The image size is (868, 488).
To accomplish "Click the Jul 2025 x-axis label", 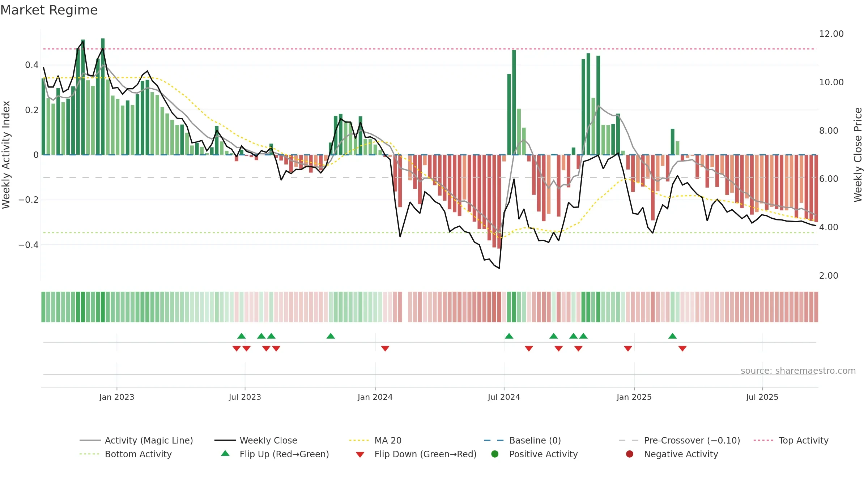I will coord(762,397).
